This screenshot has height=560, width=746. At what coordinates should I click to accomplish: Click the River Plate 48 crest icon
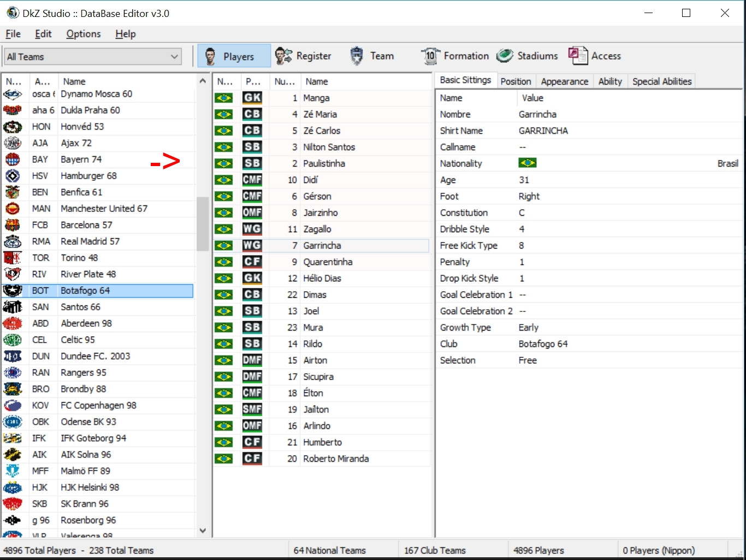pyautogui.click(x=13, y=274)
